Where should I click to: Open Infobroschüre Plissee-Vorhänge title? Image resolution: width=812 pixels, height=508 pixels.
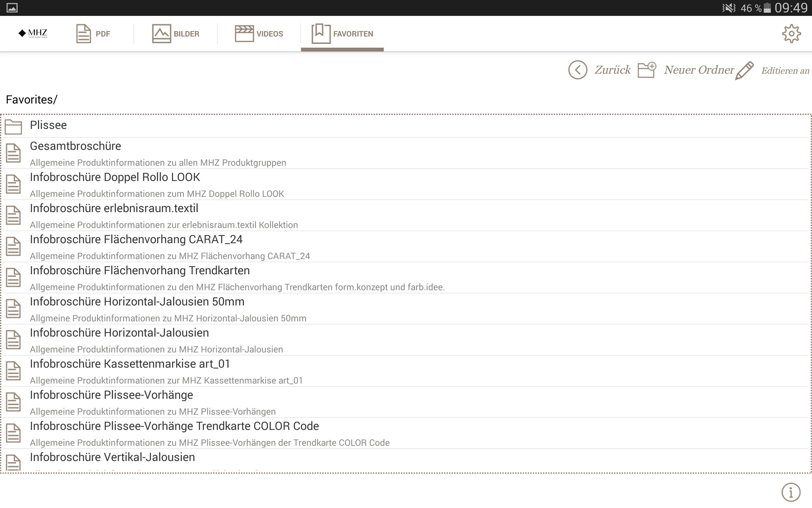pyautogui.click(x=111, y=395)
